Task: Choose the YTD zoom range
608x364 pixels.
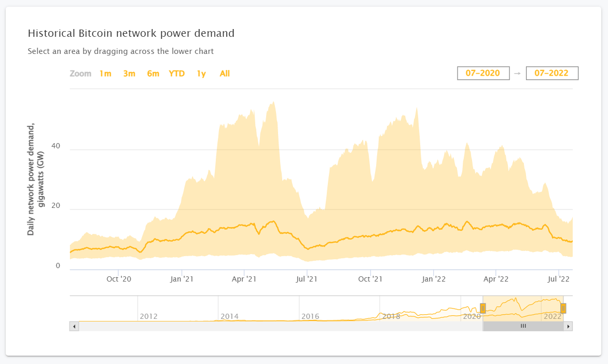Action: [x=177, y=74]
